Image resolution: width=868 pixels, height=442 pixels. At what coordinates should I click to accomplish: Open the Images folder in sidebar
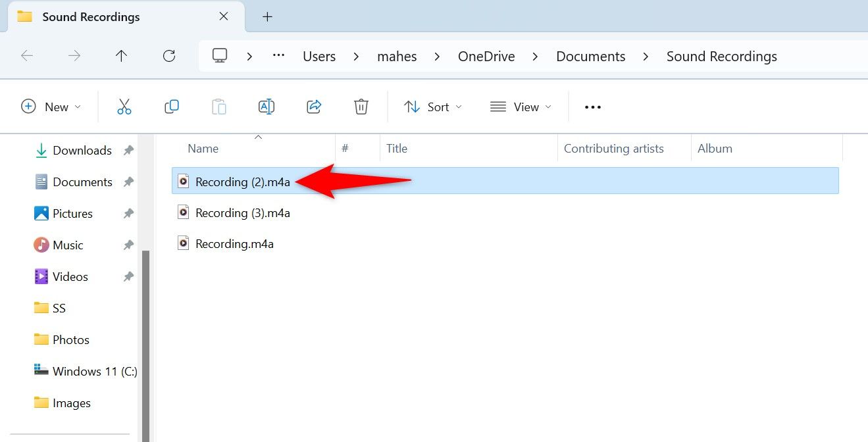72,403
